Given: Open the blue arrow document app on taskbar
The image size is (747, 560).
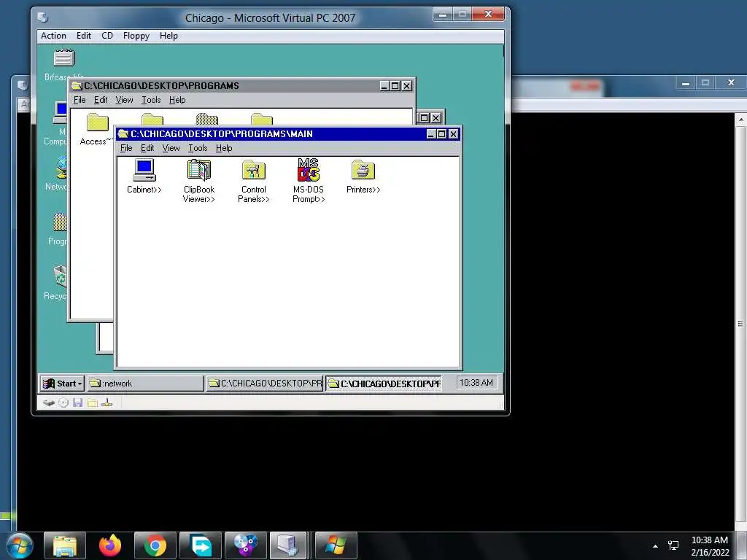Looking at the screenshot, I should click(201, 545).
